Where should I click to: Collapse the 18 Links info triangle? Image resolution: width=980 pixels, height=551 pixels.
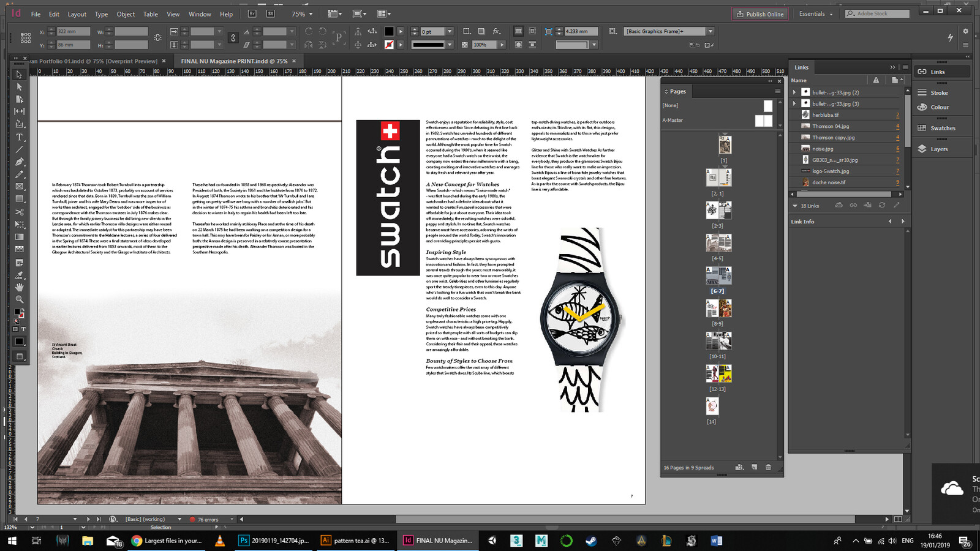coord(795,206)
